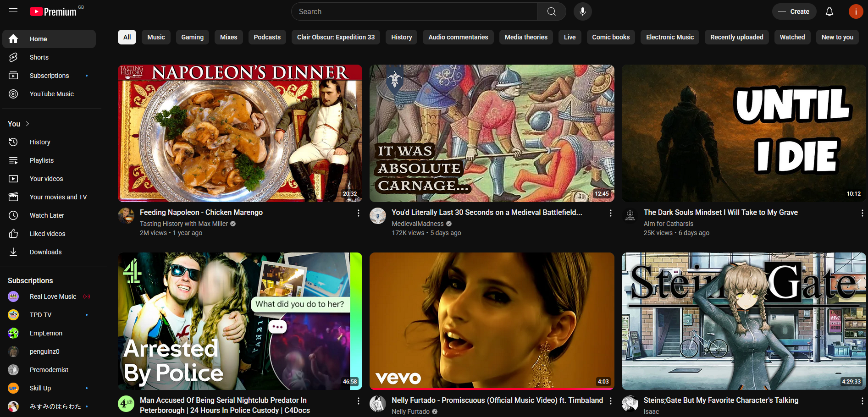Screen dimensions: 868x417
Task: Play Steins;Gate video thumbnail
Action: tap(744, 321)
